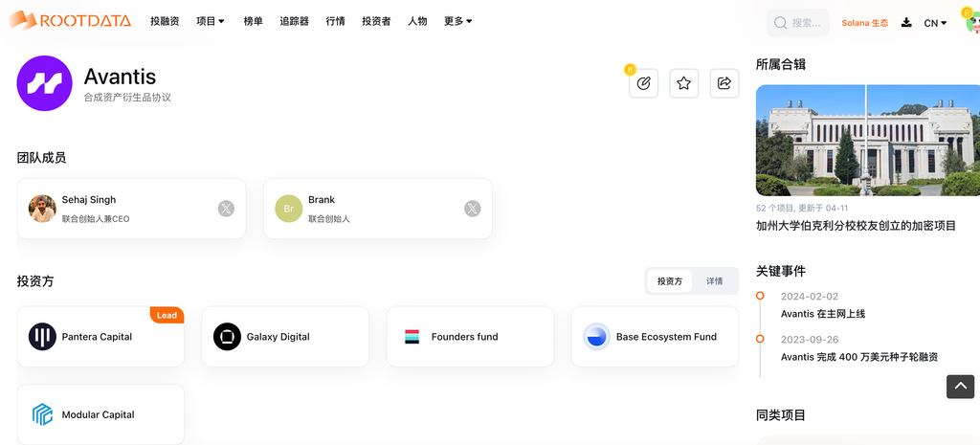Click the download icon in header

coord(906,23)
